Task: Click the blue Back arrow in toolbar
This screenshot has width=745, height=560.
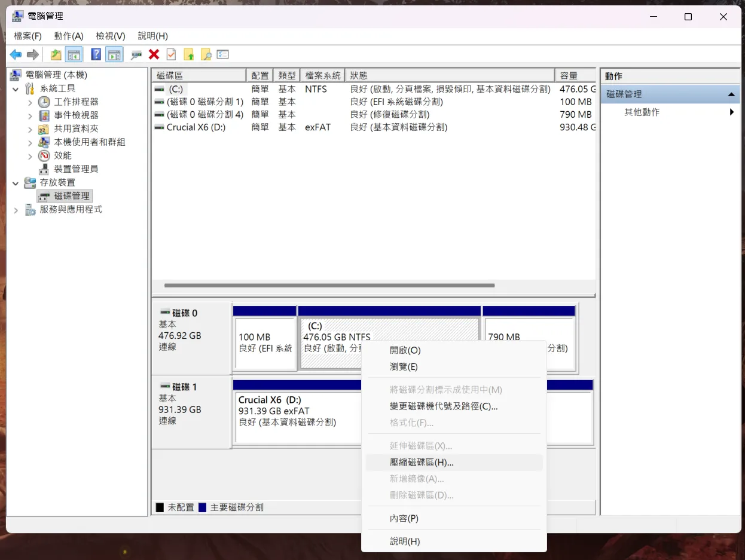Action: coord(16,55)
